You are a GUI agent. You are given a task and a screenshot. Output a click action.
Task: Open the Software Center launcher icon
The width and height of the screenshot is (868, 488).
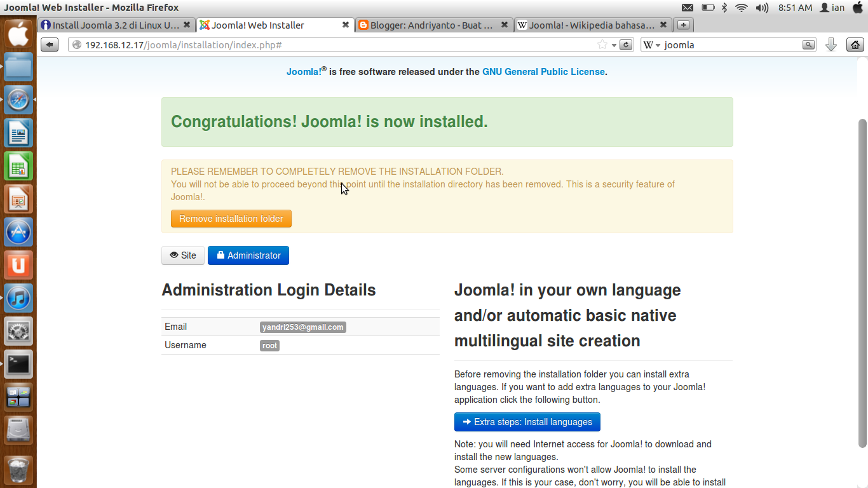coord(18,232)
